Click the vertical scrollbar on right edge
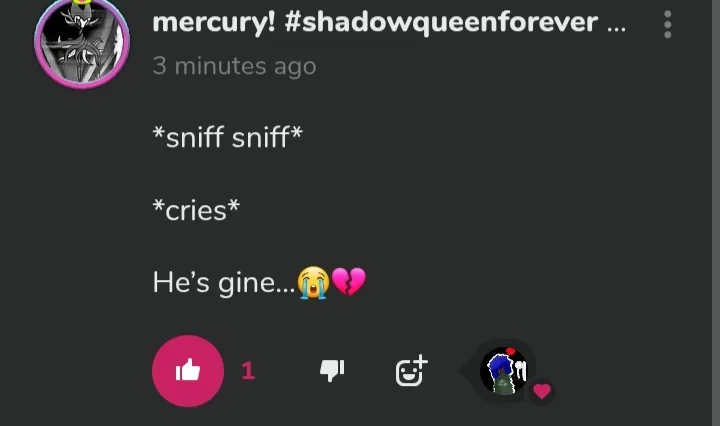Image resolution: width=720 pixels, height=426 pixels. point(716,213)
